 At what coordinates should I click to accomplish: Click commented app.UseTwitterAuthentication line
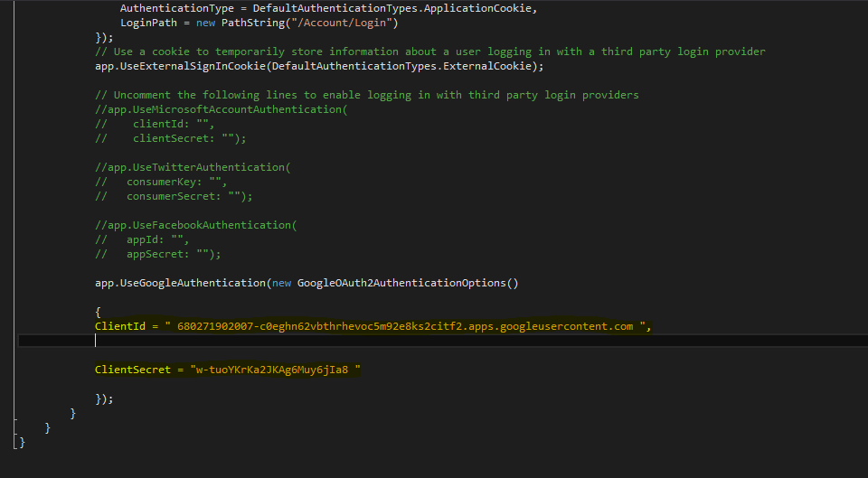[x=193, y=166]
